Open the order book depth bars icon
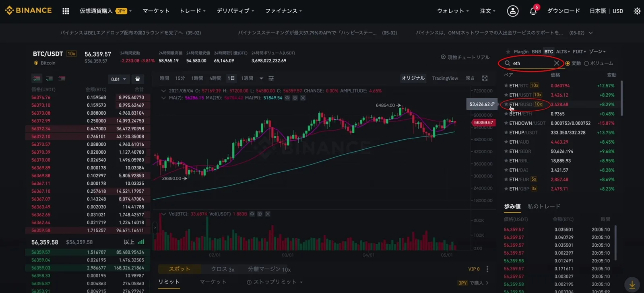Image resolution: width=644 pixels, height=293 pixels. (141, 242)
